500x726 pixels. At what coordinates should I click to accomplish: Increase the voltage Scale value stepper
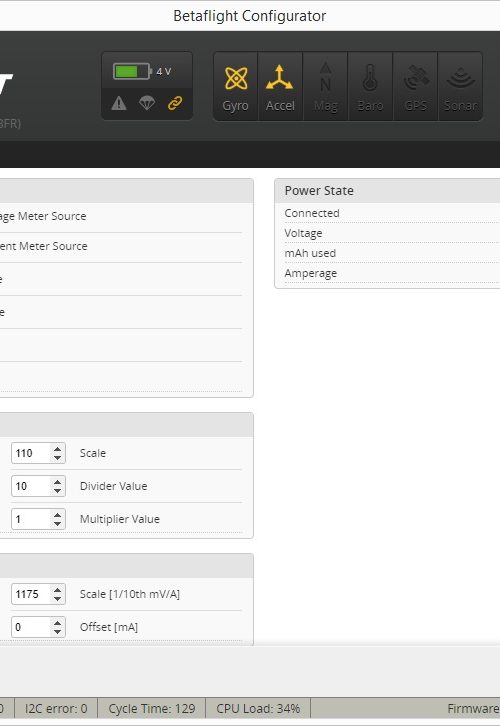[x=57, y=448]
